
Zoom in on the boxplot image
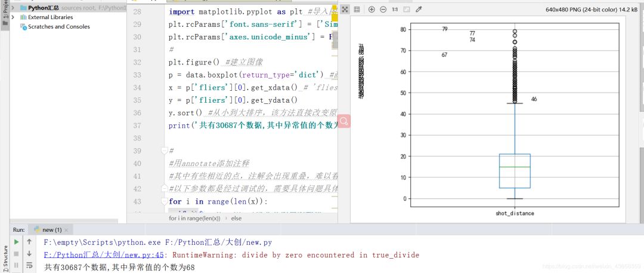coord(371,10)
